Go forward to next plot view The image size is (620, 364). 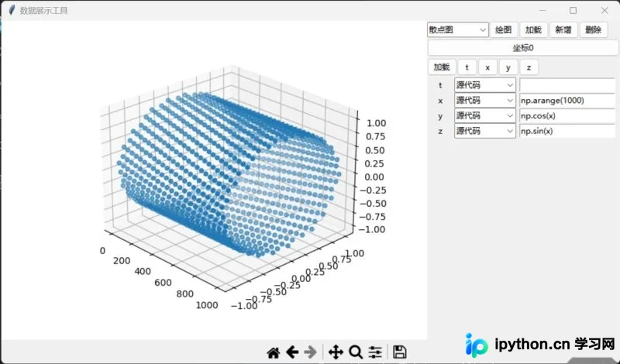point(311,352)
